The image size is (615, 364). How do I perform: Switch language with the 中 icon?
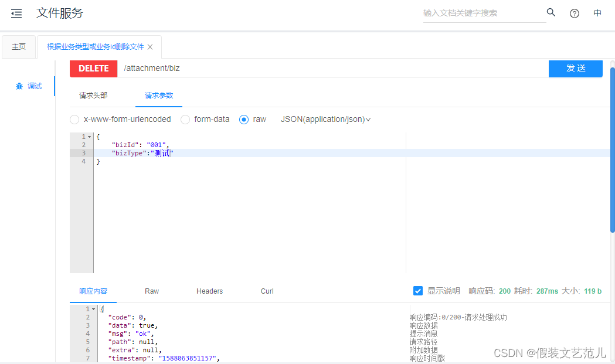[x=597, y=13]
